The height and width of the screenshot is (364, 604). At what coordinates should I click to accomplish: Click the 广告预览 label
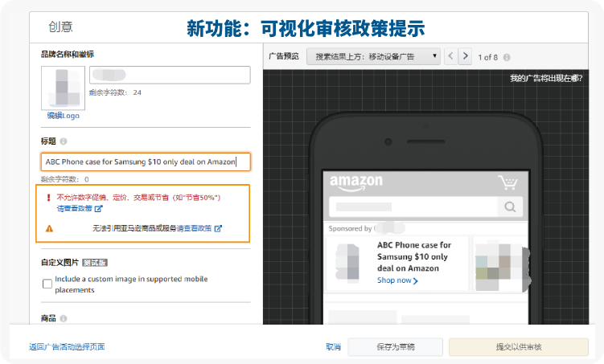284,56
